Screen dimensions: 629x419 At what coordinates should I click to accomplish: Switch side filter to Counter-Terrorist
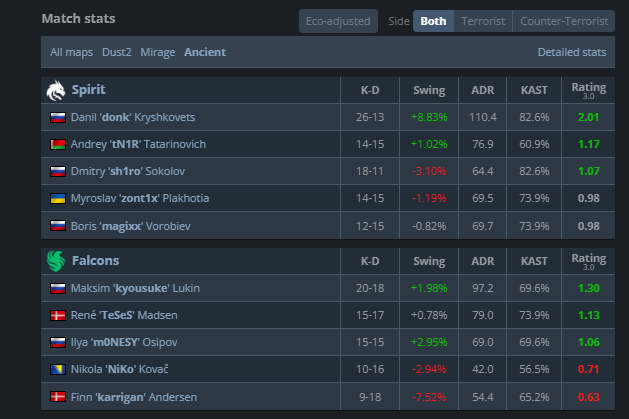(x=564, y=21)
